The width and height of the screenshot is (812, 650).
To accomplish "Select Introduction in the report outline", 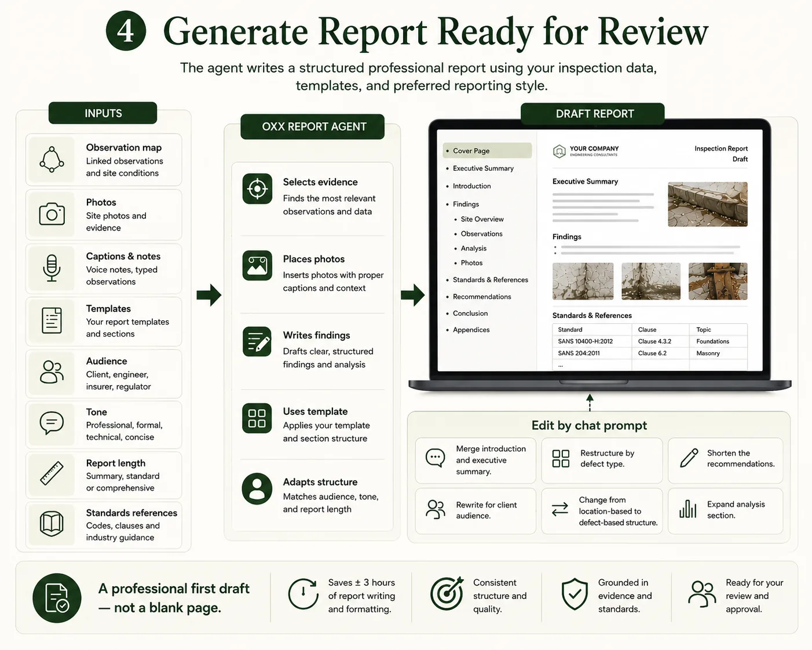I will (471, 187).
